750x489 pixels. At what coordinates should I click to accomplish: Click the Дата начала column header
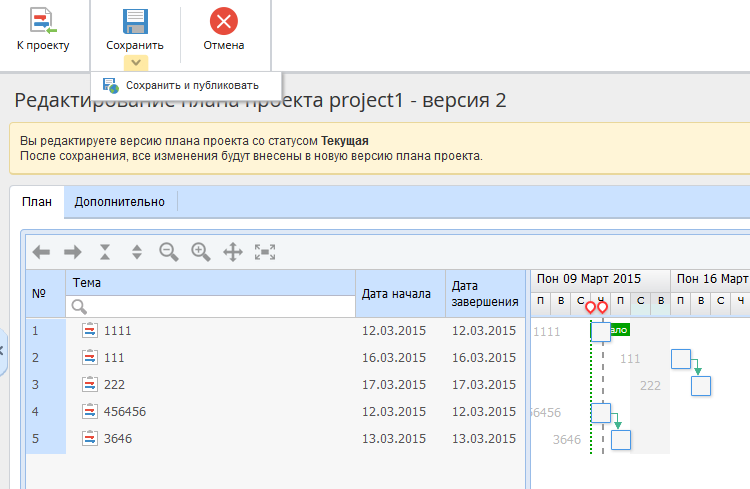396,294
